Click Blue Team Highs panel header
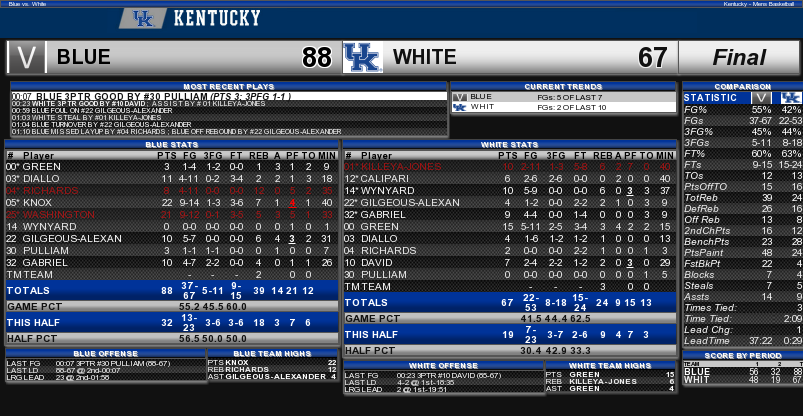This screenshot has height=416, width=803. pos(272,353)
